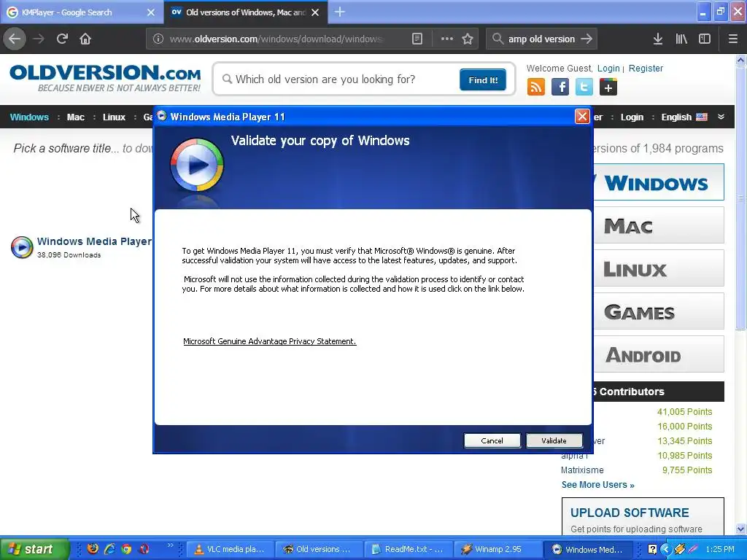Open the English language selector
The height and width of the screenshot is (560, 747).
684,117
